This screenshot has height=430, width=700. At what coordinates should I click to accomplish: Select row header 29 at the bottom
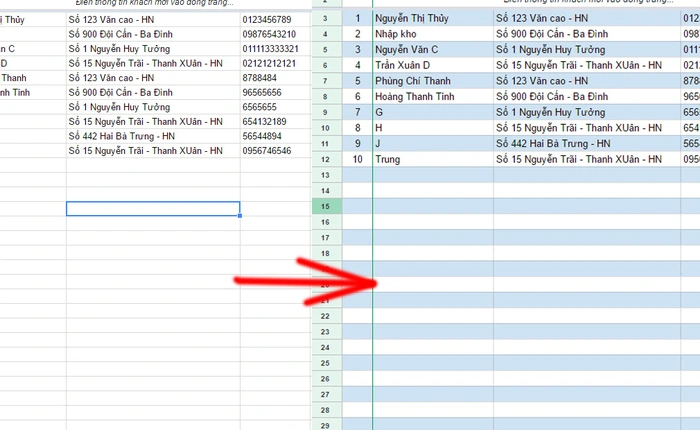(x=326, y=410)
